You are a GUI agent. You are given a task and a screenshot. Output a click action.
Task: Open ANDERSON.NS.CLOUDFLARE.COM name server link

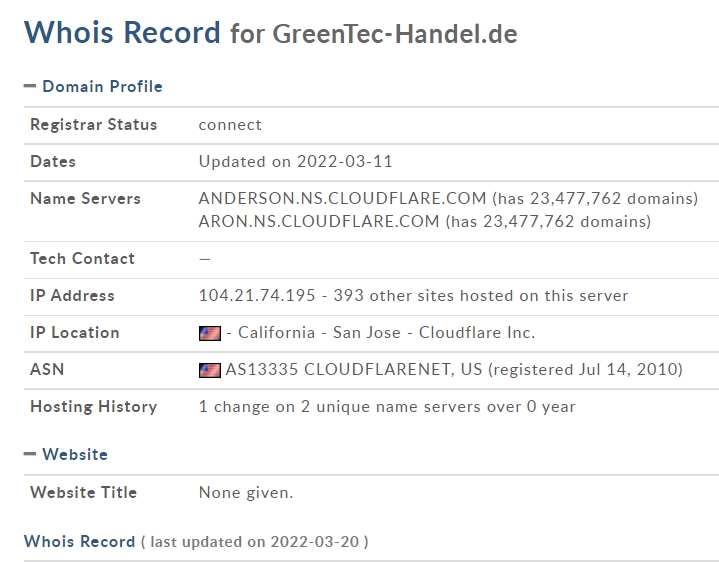click(x=342, y=198)
